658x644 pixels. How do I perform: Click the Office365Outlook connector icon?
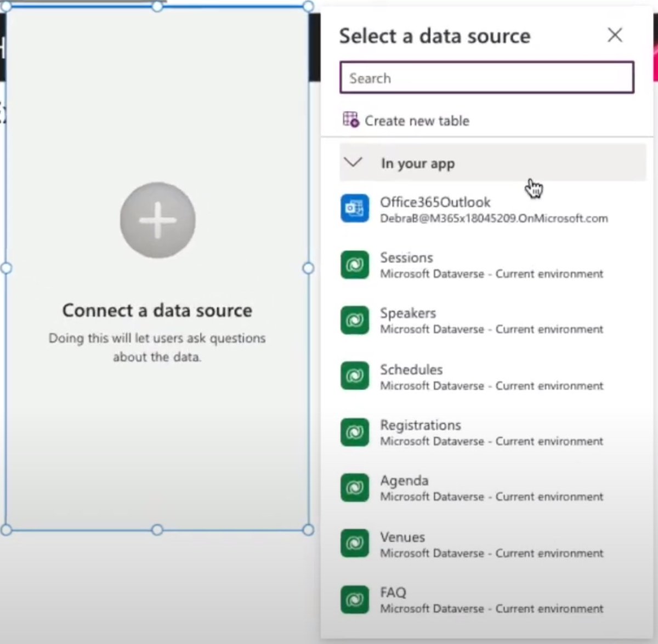[x=355, y=208]
